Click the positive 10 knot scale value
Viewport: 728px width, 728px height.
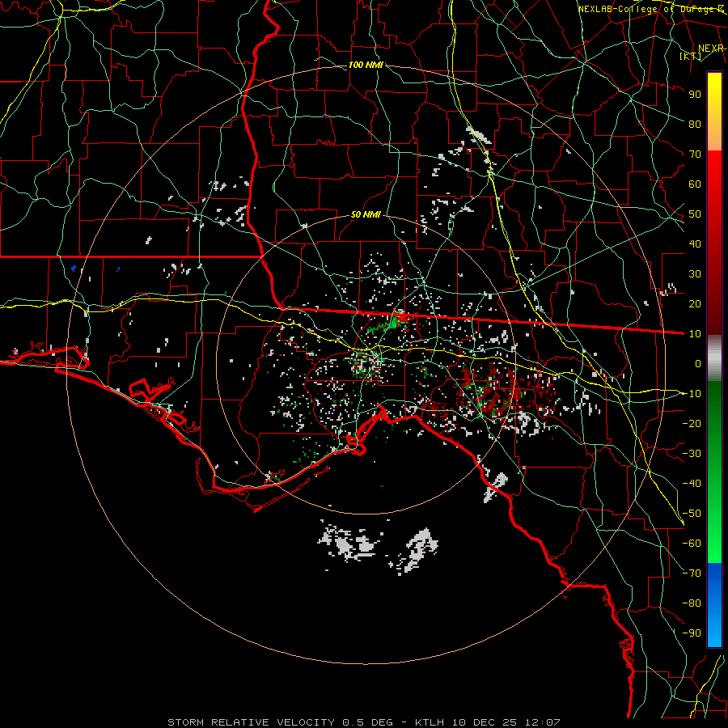[x=695, y=334]
